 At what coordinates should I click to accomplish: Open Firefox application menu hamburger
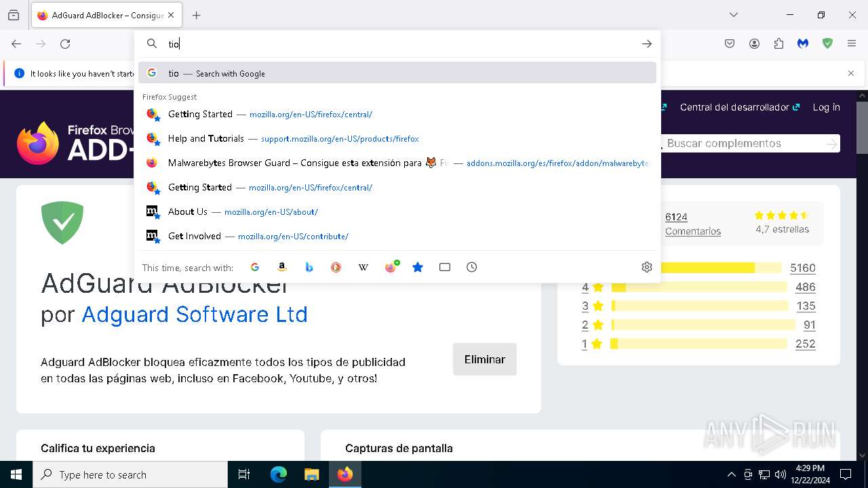(x=852, y=43)
